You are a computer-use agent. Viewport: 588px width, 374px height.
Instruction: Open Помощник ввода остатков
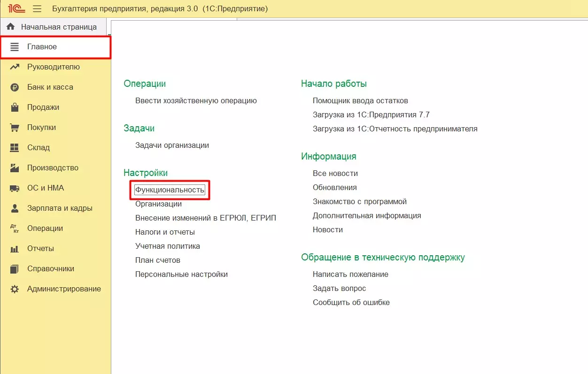tap(360, 101)
